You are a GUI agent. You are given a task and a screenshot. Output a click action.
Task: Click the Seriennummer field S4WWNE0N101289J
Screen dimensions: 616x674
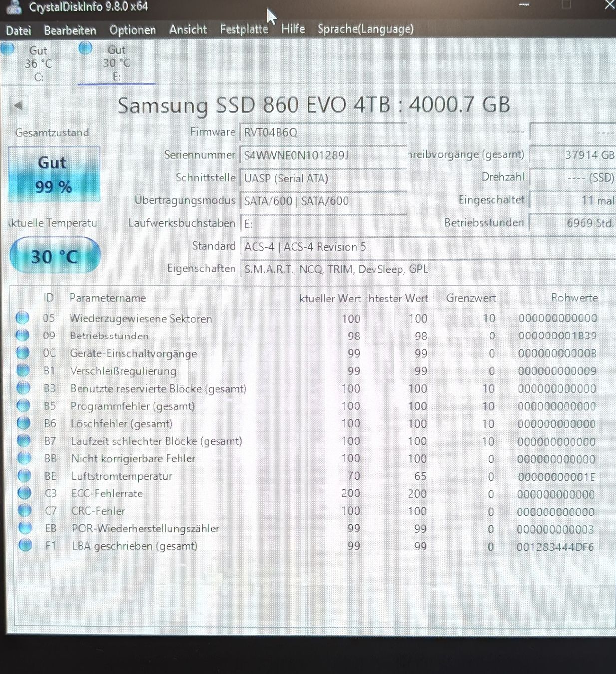pyautogui.click(x=323, y=155)
